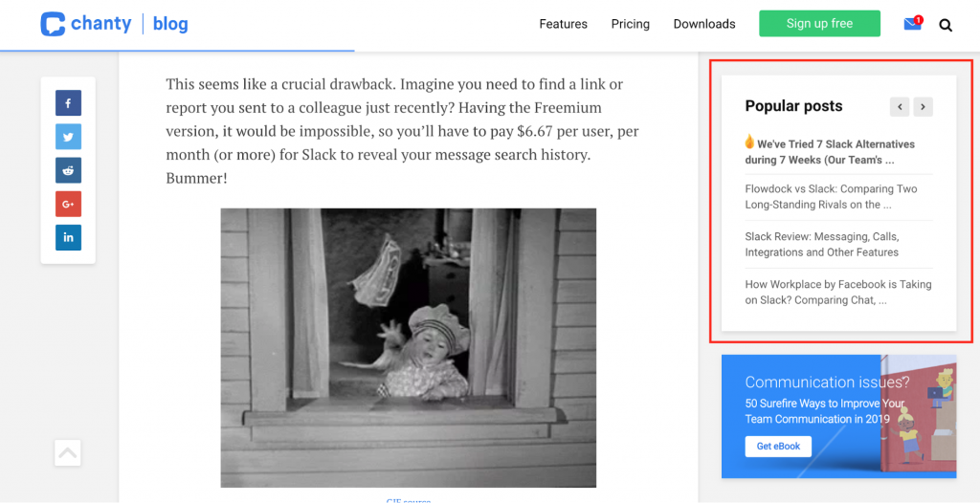Share article on Twitter
The height and width of the screenshot is (503, 980).
[x=68, y=137]
